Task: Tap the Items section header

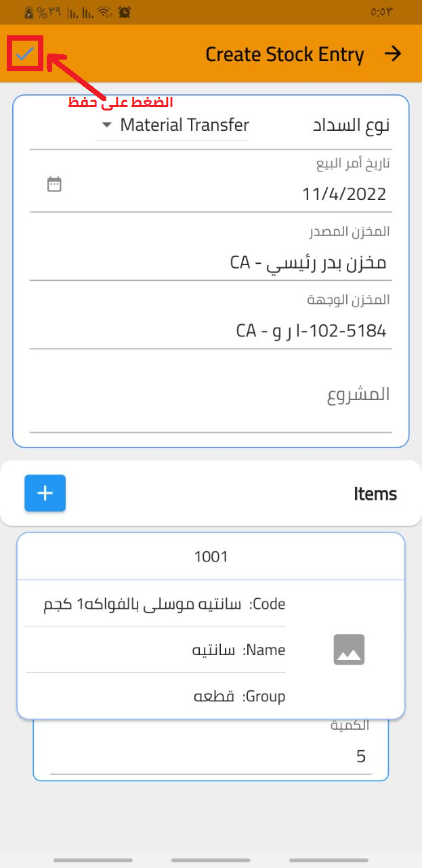Action: [375, 494]
